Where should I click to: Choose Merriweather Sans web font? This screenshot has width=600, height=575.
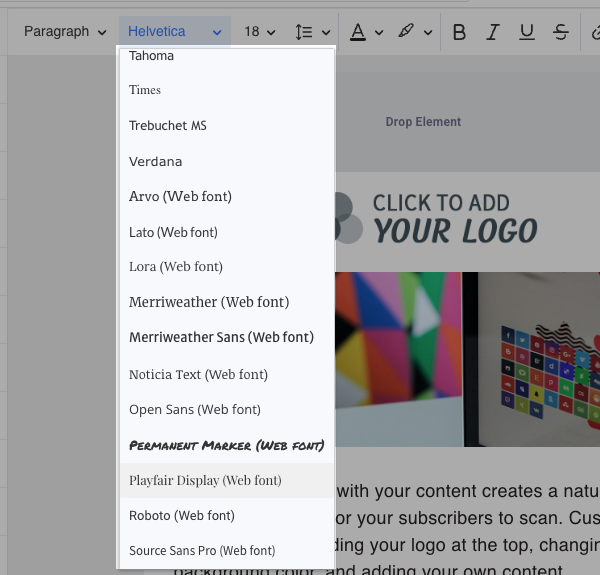221,338
